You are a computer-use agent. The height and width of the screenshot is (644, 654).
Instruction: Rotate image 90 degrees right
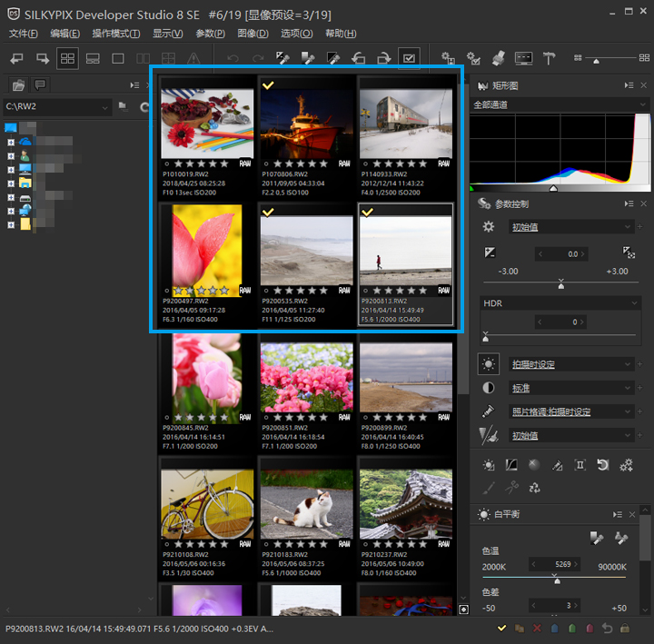[x=383, y=58]
